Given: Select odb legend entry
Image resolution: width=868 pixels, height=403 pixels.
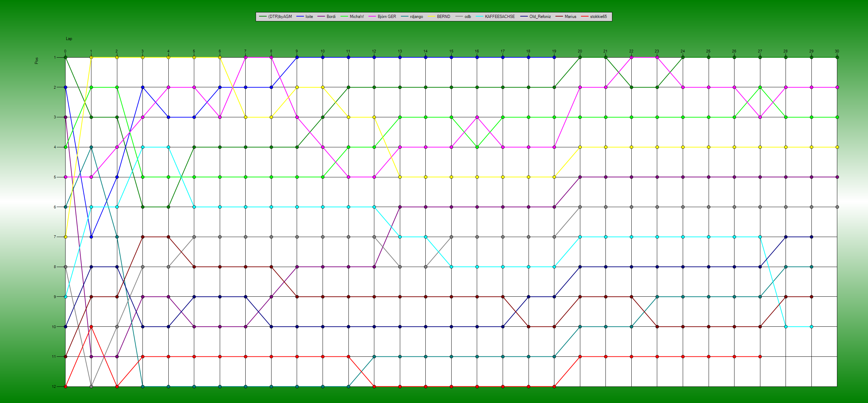Looking at the screenshot, I should [467, 17].
